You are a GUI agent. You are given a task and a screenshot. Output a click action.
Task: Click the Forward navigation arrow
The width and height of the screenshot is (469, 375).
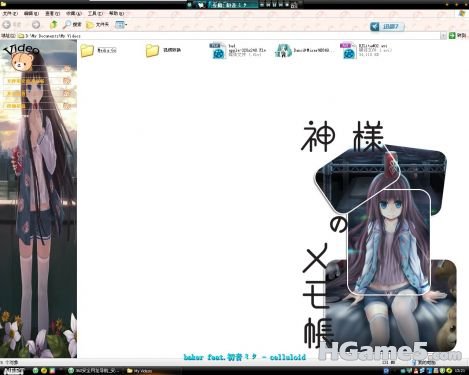(36, 25)
